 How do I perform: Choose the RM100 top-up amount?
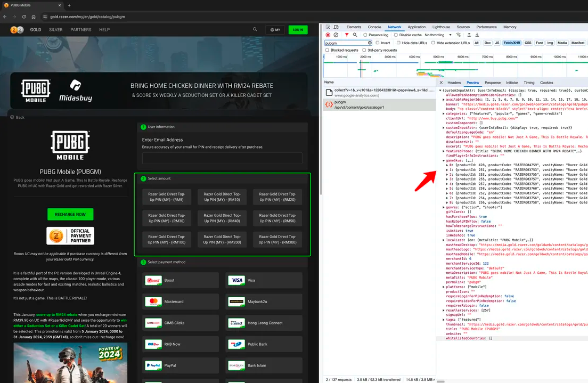tap(167, 239)
